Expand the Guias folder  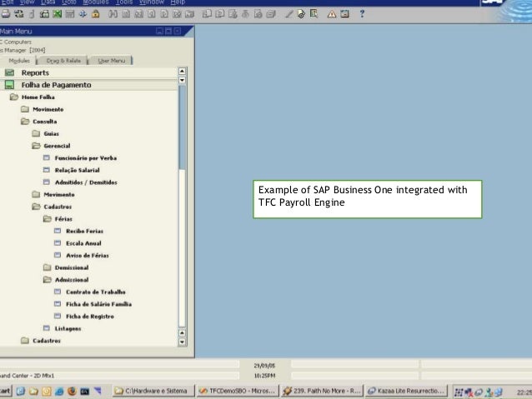coord(37,133)
